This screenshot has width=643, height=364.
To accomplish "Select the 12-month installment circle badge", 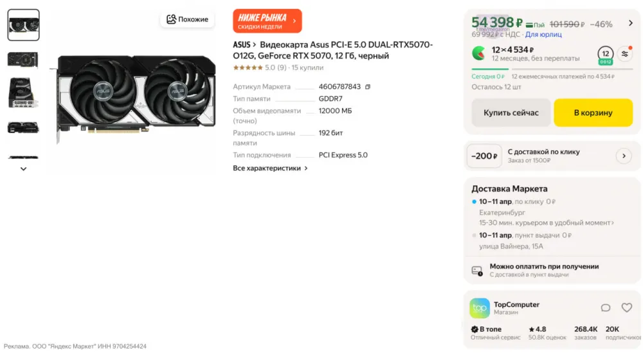I will coord(605,54).
